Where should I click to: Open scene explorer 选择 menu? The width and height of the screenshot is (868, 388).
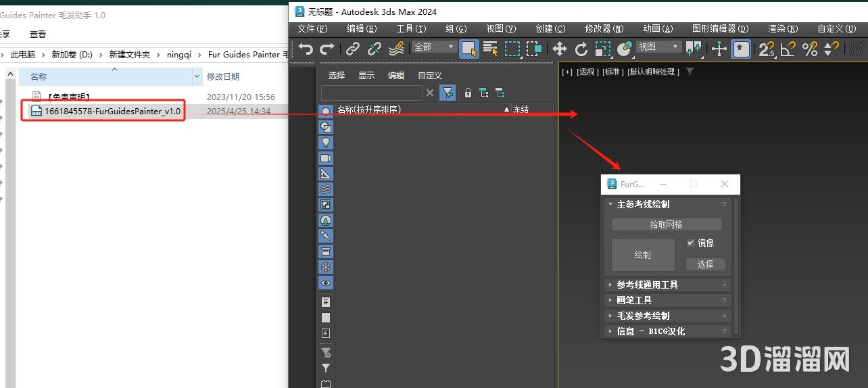tap(337, 76)
